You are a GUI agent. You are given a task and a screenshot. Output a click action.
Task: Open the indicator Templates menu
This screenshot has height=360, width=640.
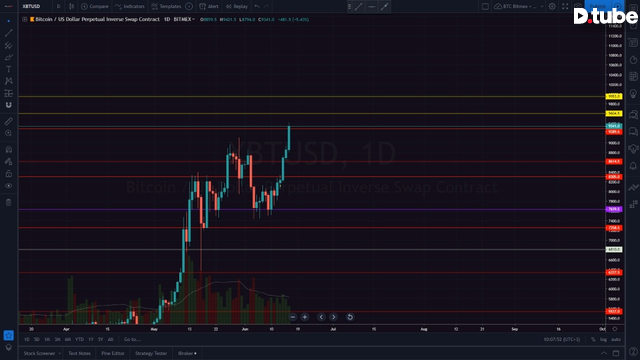pyautogui.click(x=166, y=6)
